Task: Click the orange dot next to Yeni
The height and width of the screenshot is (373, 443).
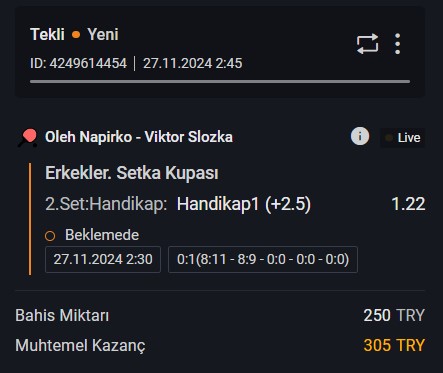Action: coord(76,34)
